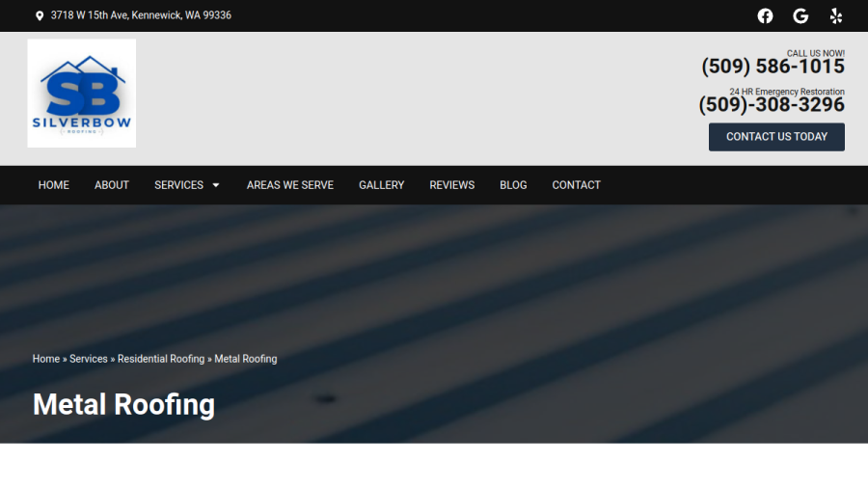Screen dimensions: 868x488
Task: Open the Yelp page icon
Action: (836, 16)
